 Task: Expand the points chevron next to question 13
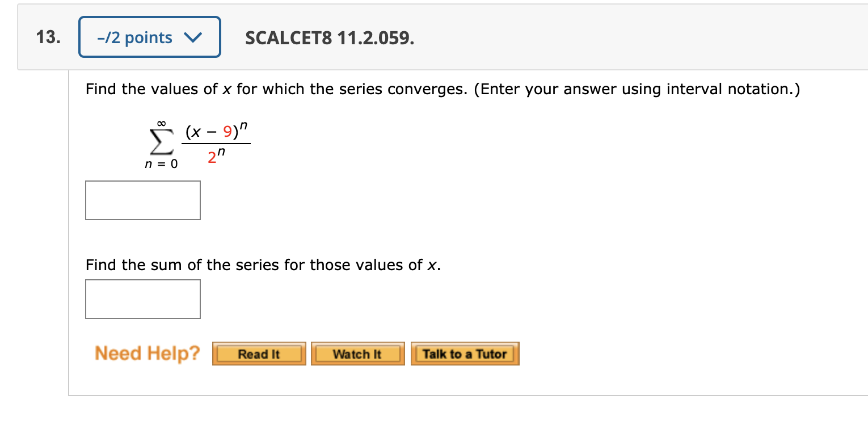193,36
